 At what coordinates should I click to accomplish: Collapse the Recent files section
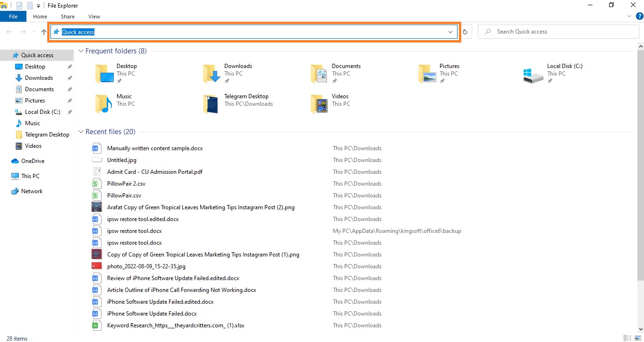80,131
